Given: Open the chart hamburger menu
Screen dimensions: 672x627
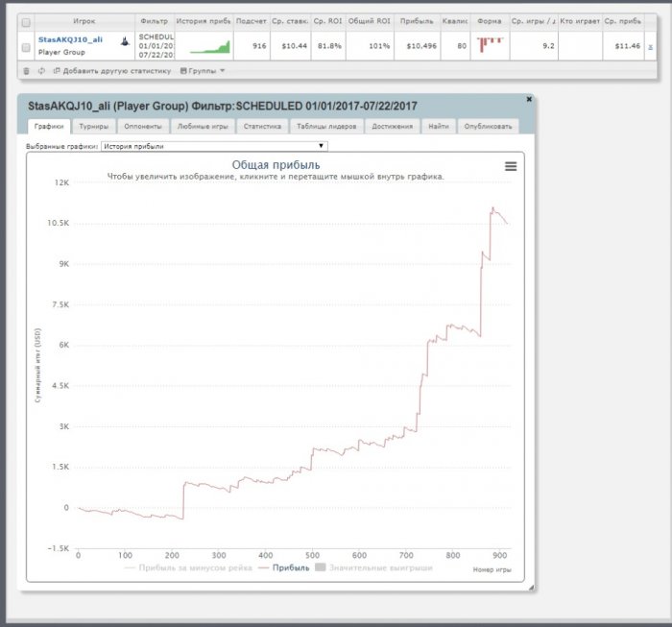Looking at the screenshot, I should click(511, 166).
